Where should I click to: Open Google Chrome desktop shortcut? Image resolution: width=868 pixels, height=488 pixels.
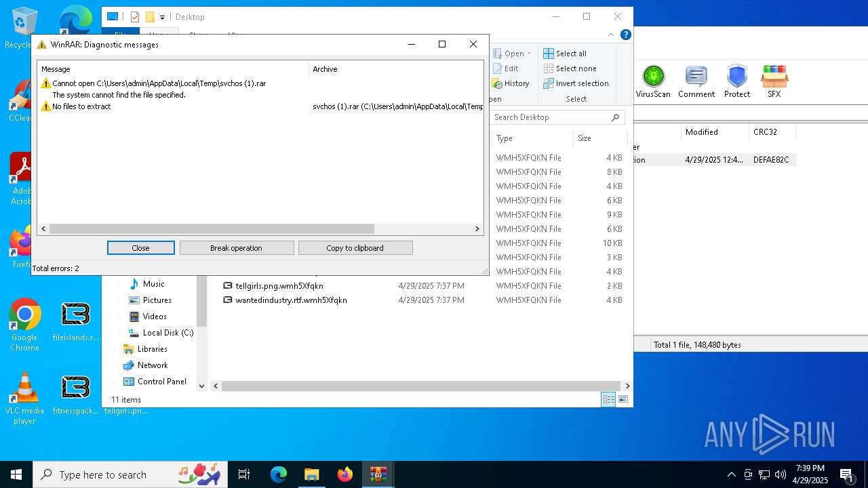coord(24,325)
